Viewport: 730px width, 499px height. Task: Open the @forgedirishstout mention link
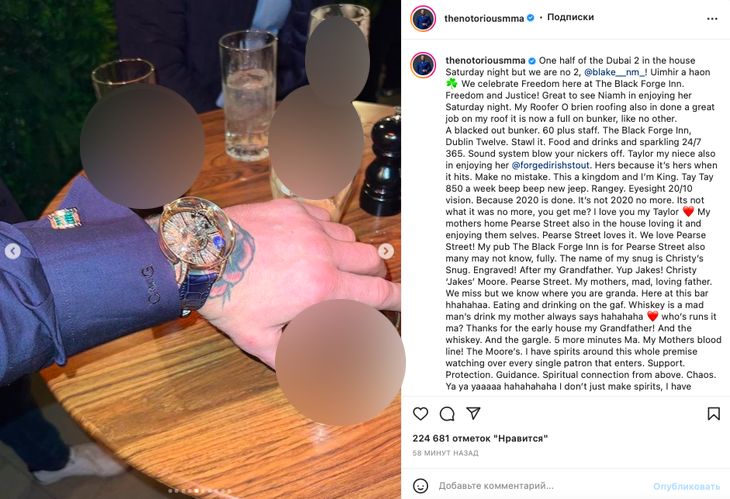(550, 165)
